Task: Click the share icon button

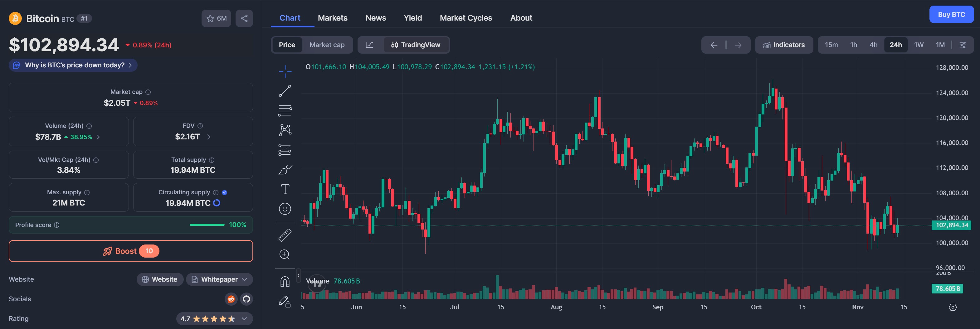Action: tap(244, 18)
